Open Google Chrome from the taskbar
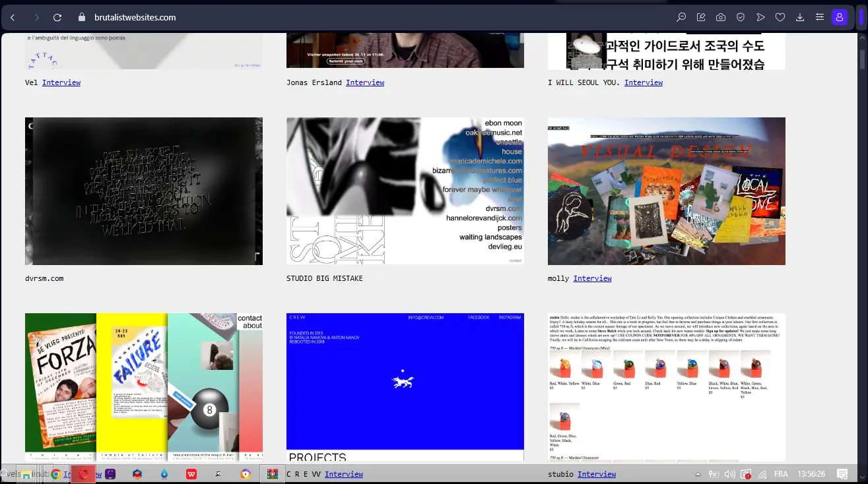The height and width of the screenshot is (484, 868). pos(56,474)
